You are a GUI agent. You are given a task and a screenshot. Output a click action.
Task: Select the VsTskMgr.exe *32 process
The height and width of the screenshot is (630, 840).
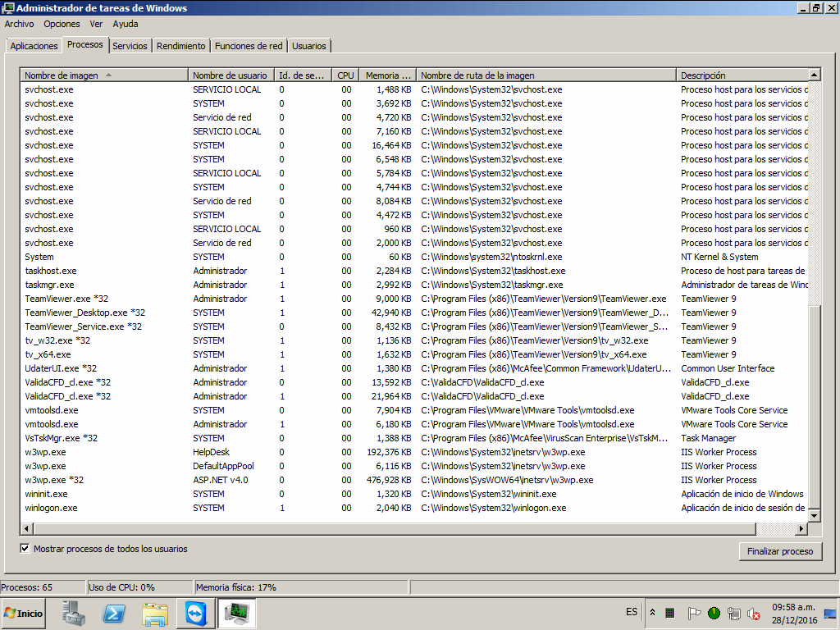(x=414, y=438)
